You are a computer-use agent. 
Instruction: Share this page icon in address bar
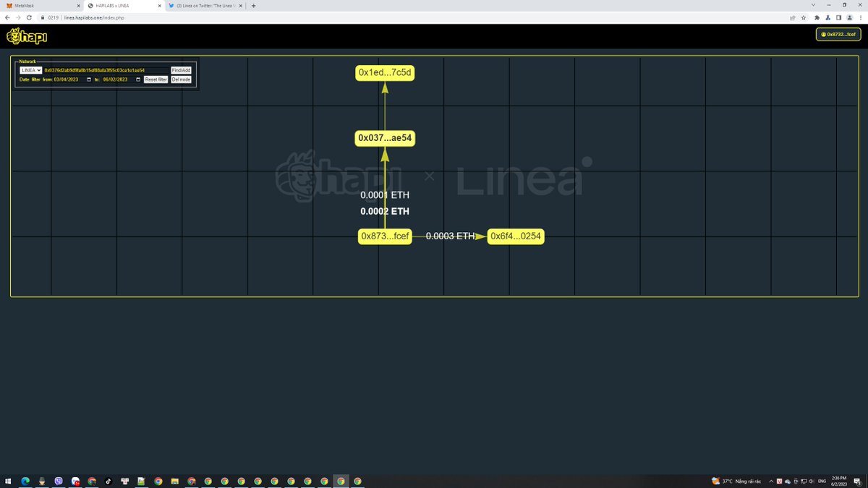coord(793,17)
